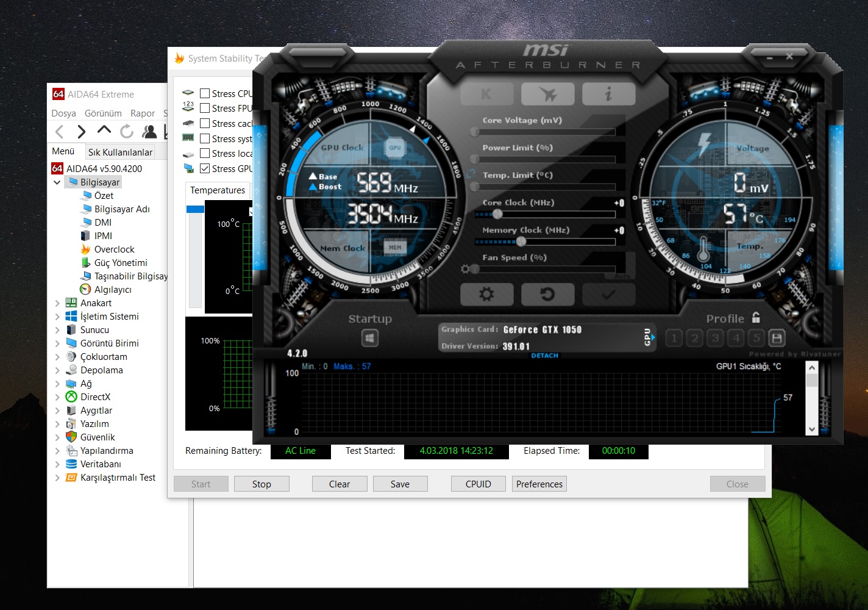This screenshot has width=868, height=610.
Task: Enable Stress CPU checkbox
Action: (205, 93)
